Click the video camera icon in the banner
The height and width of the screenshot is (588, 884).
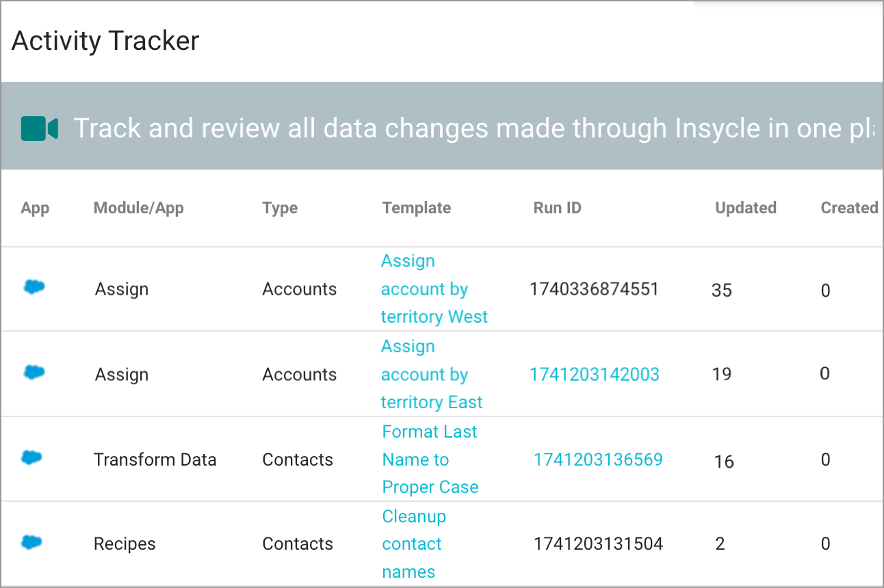point(39,128)
